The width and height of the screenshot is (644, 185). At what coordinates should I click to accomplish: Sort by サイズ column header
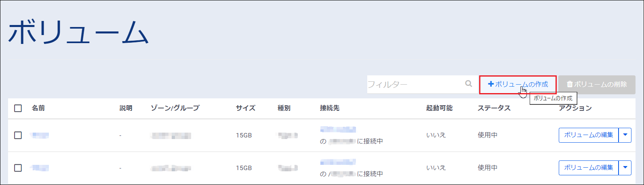(x=246, y=108)
